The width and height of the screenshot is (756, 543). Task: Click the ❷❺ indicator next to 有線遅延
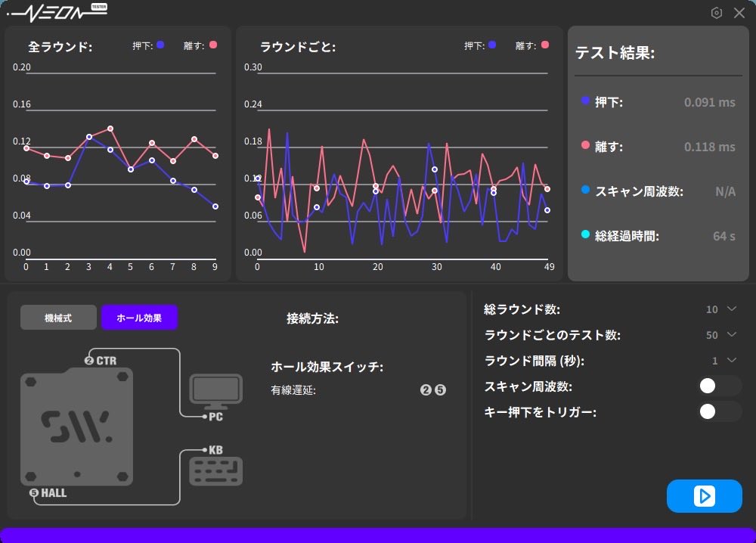[432, 389]
